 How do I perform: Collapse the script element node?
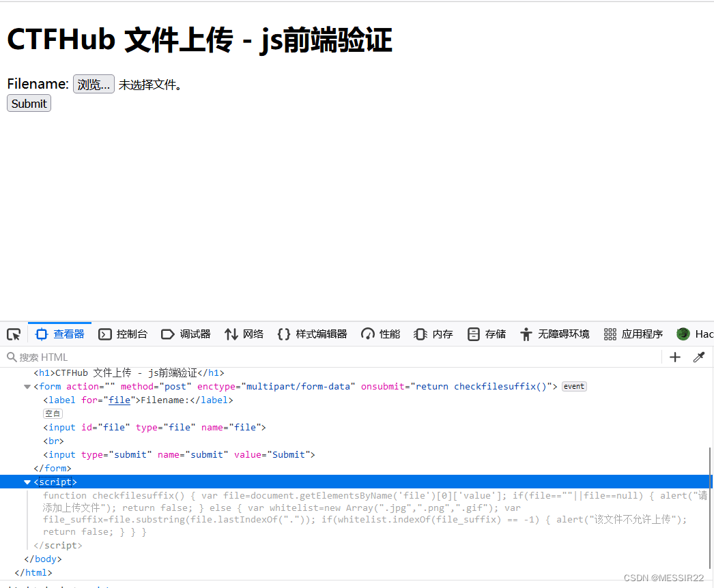pos(27,482)
